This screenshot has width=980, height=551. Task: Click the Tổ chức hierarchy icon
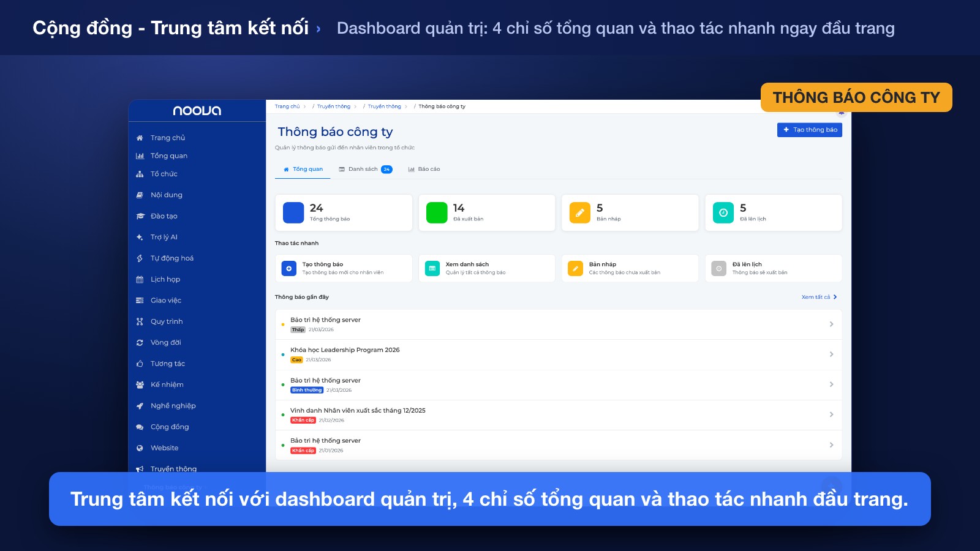click(x=140, y=174)
